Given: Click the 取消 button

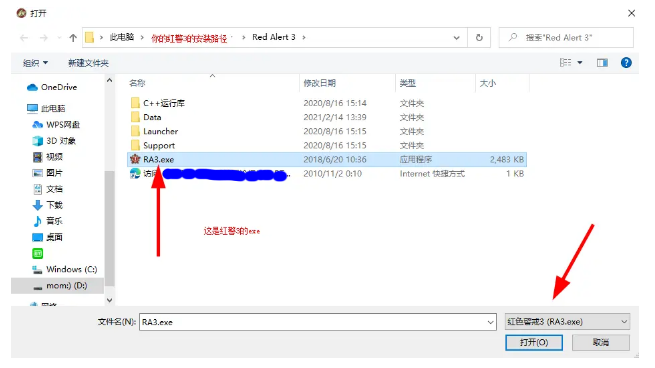Looking at the screenshot, I should (x=601, y=343).
